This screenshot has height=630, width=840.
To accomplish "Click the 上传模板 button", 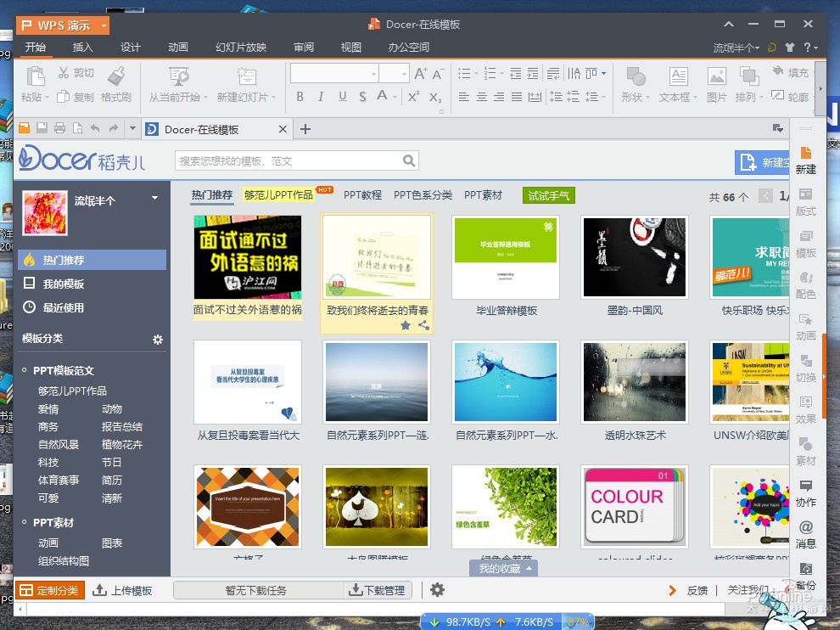I will [123, 590].
